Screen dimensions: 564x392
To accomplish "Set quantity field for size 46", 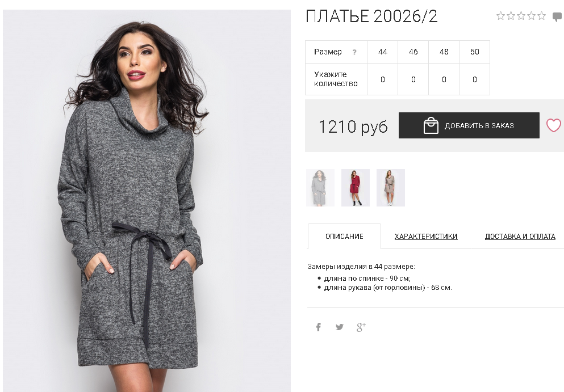I will tap(413, 79).
